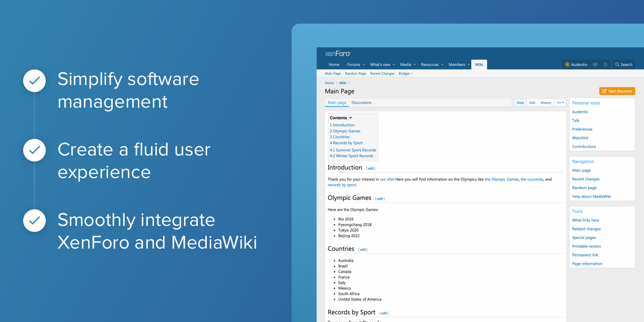Click the XenForo logo
This screenshot has height=322, width=644.
337,53
